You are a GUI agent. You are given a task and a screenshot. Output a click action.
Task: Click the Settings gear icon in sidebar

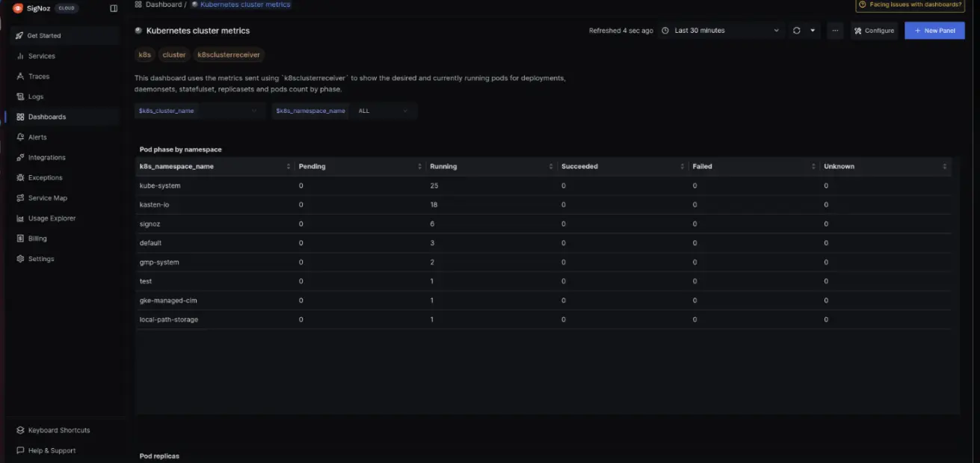click(20, 258)
